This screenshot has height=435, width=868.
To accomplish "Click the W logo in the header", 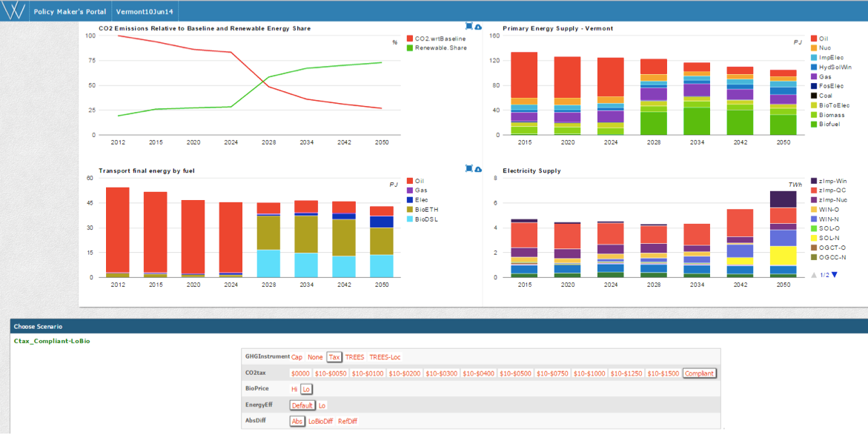I will pyautogui.click(x=14, y=11).
